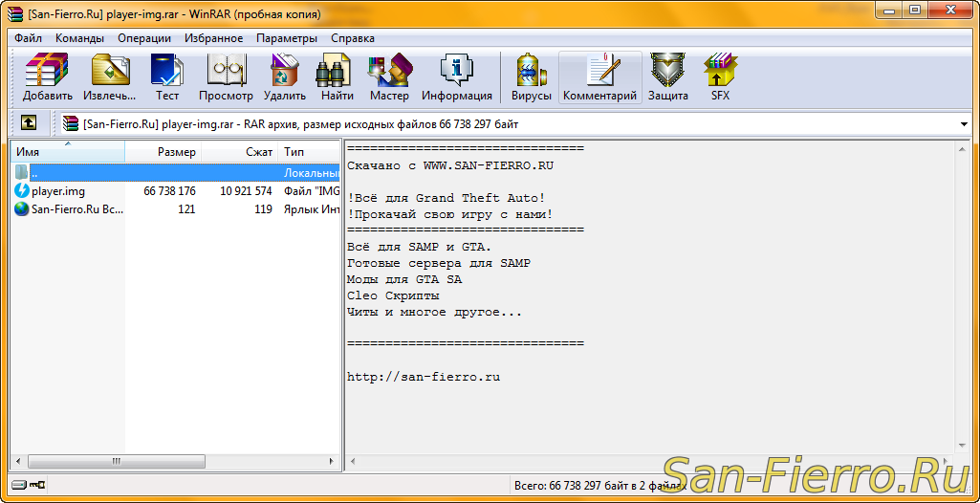
Task: Open the Параметры menu
Action: tap(286, 38)
